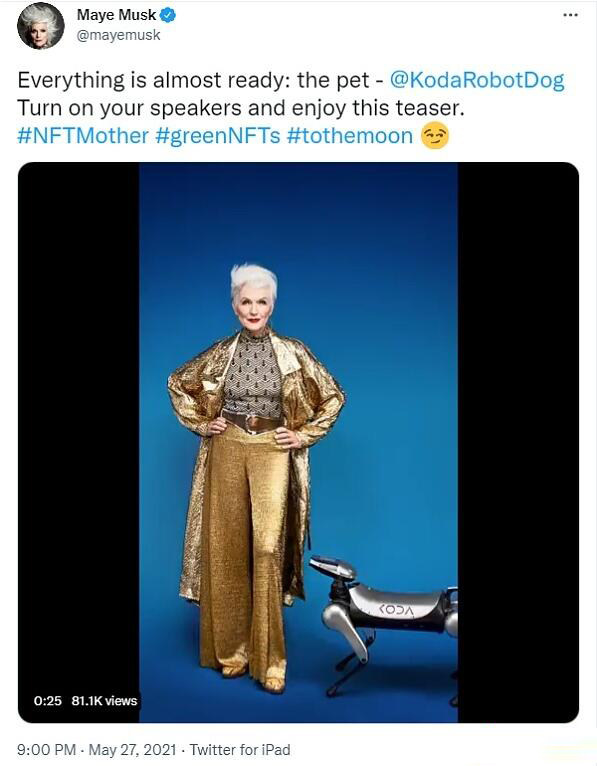Open the @KodaRobotDog mention

coord(477,81)
